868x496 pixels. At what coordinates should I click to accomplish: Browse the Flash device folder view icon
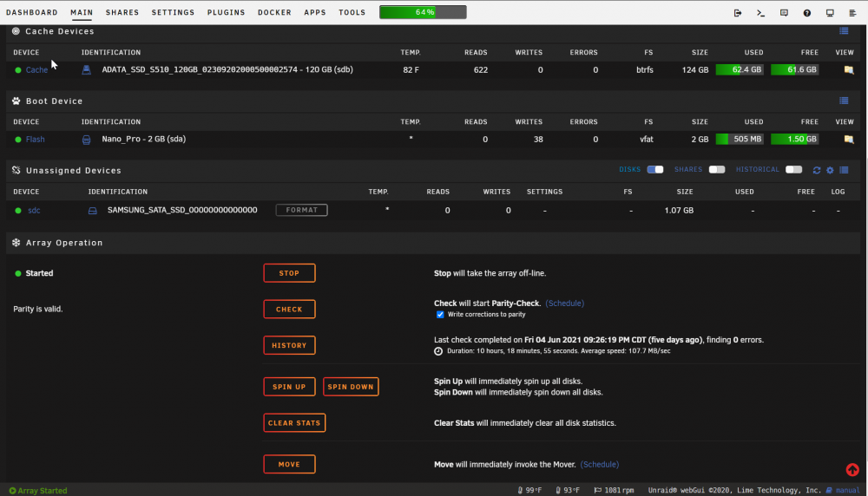849,140
